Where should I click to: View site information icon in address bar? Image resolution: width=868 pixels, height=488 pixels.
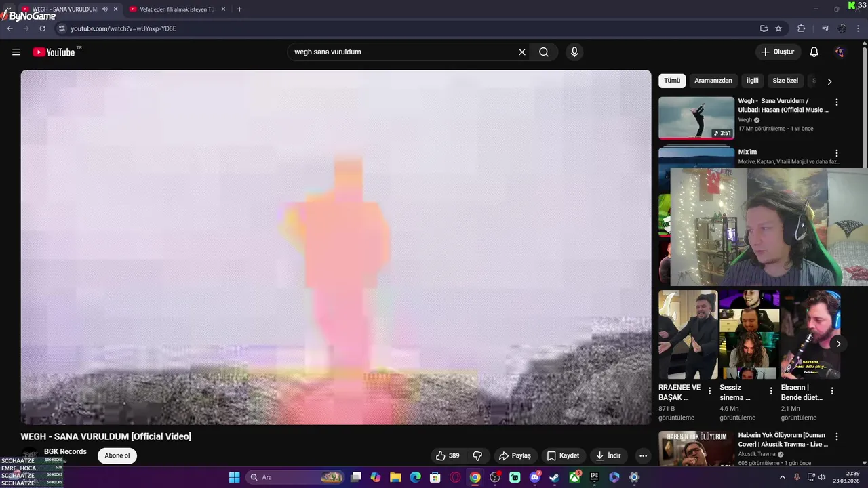tap(61, 28)
